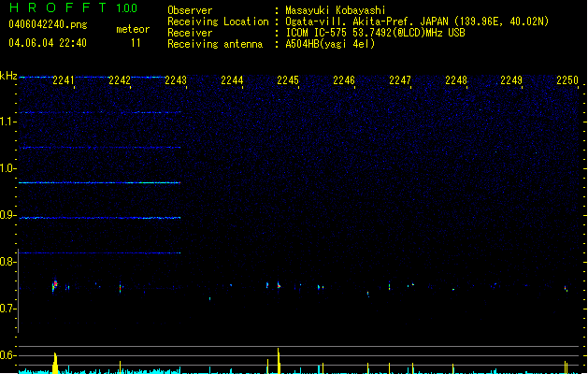The image size is (588, 374).
Task: Click the blue horizontal line near 0.82 kHz
Action: coord(98,253)
